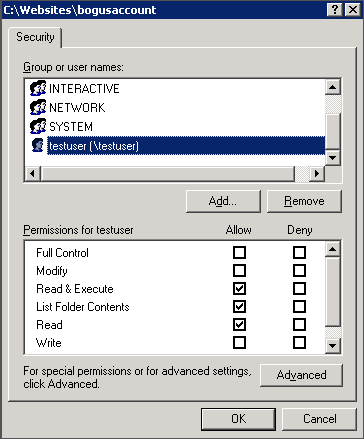Open Advanced permission settings
This screenshot has height=439, width=364.
pyautogui.click(x=301, y=375)
